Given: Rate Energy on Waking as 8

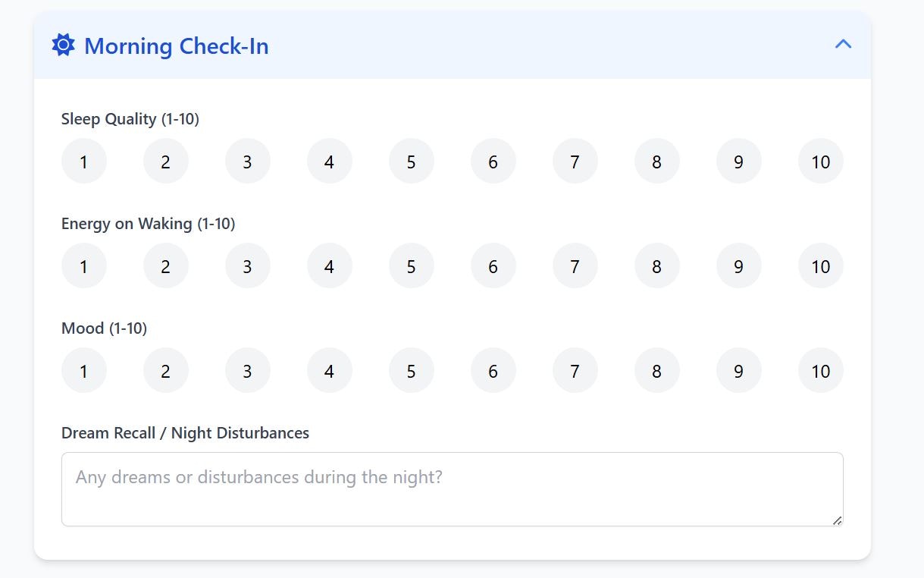Looking at the screenshot, I should point(657,265).
